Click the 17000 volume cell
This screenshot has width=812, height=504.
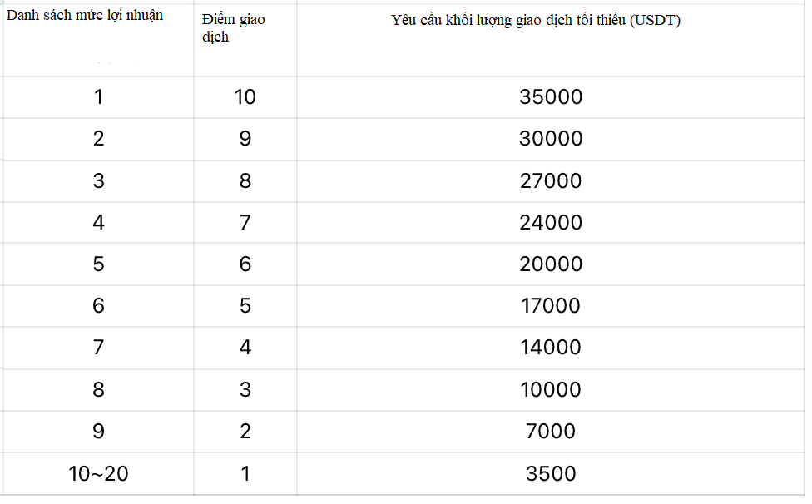(x=550, y=306)
